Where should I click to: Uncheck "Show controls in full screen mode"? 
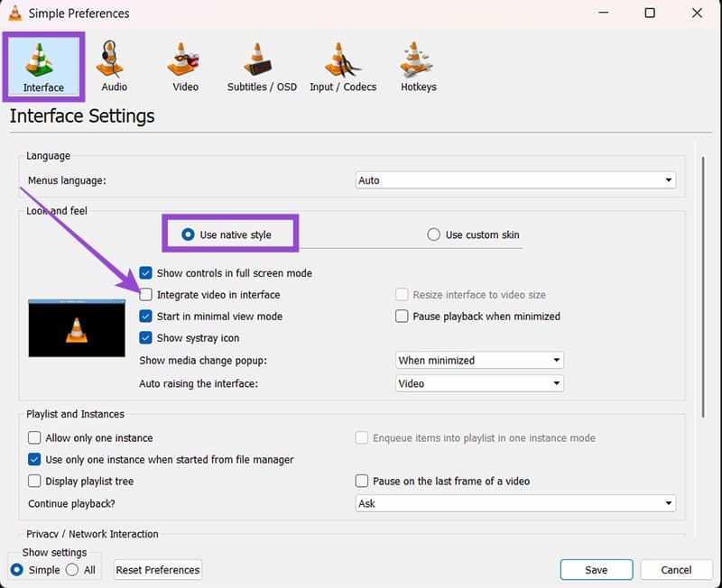(144, 272)
